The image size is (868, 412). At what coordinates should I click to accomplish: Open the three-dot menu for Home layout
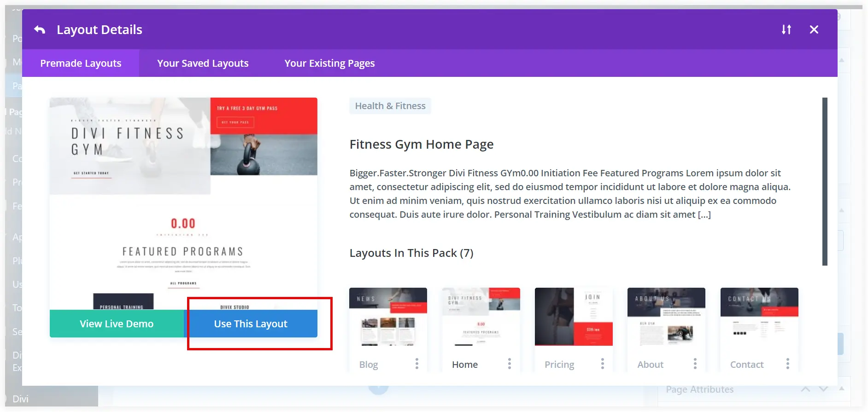pyautogui.click(x=510, y=364)
